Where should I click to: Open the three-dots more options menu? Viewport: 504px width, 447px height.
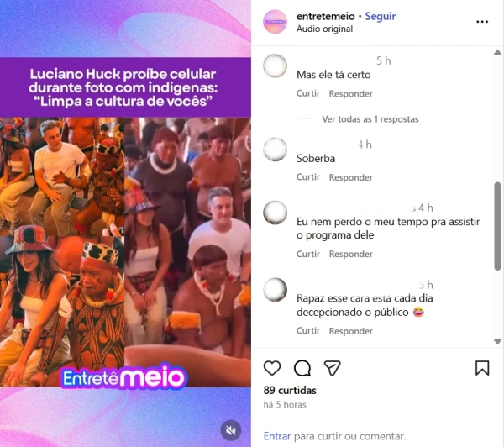point(482,22)
